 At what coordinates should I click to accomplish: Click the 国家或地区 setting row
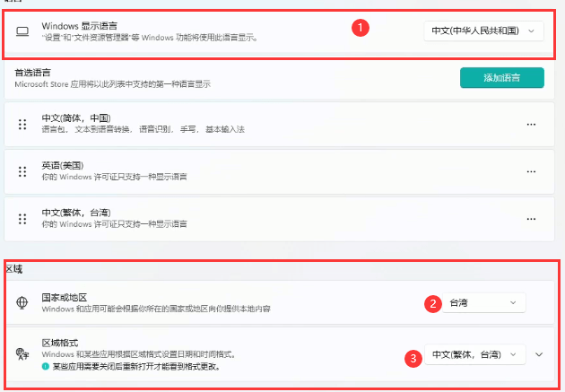[x=280, y=302]
